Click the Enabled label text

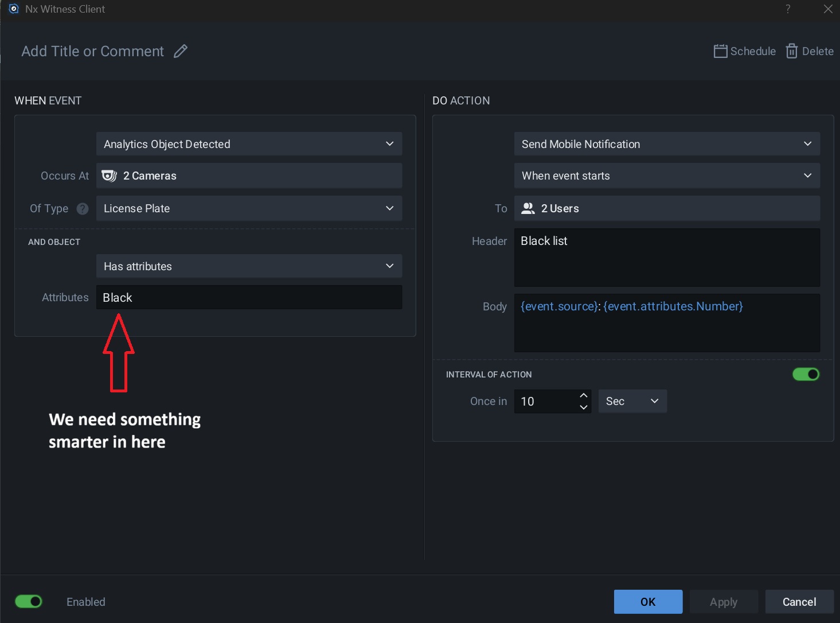point(86,602)
